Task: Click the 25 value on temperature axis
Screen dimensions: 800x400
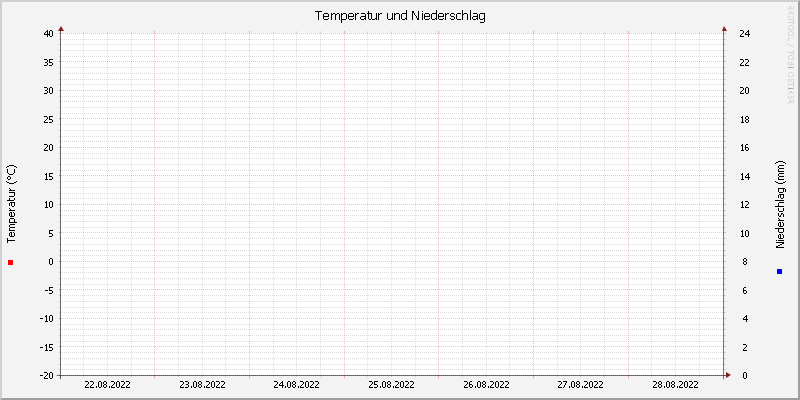Action: (x=48, y=119)
